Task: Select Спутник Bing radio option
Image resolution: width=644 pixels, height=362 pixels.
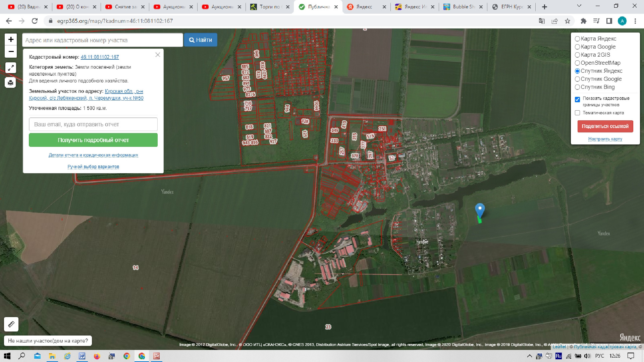Action: [577, 87]
